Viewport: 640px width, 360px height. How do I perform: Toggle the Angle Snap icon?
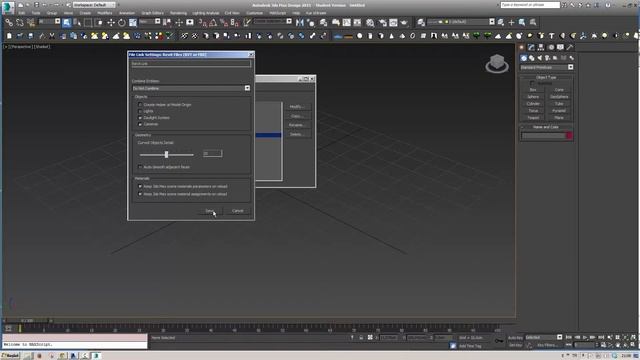pos(213,22)
